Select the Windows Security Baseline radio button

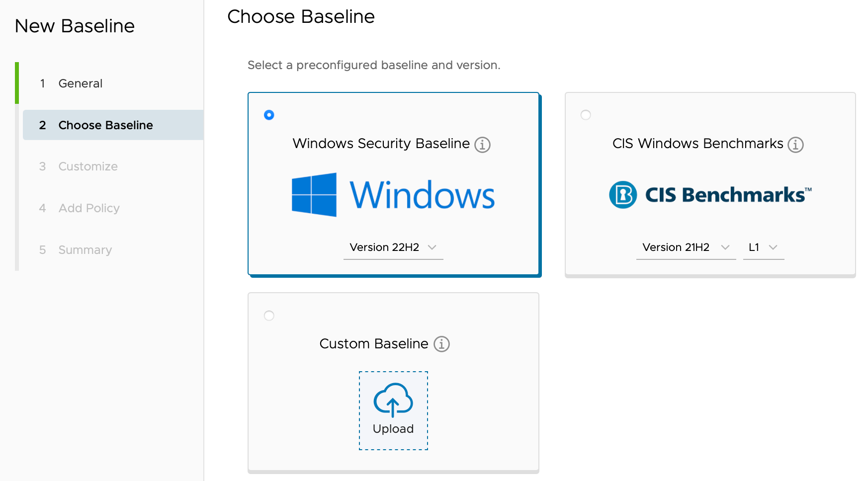269,115
